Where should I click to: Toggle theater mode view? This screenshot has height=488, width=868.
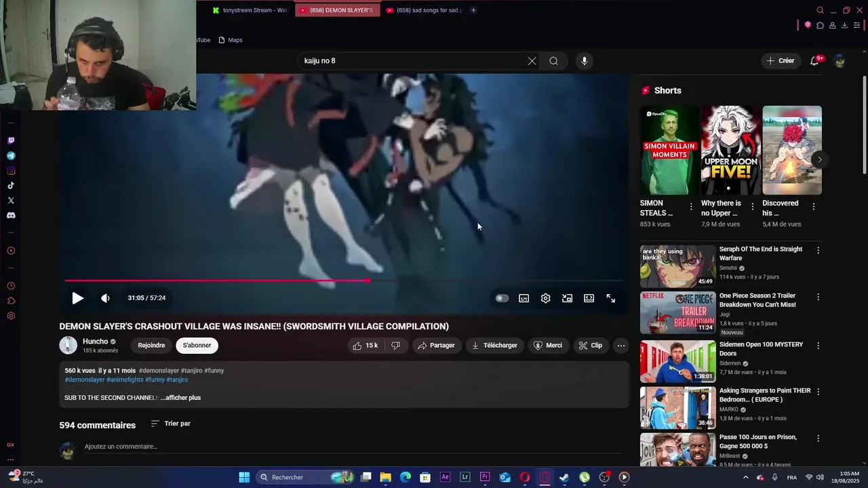pos(589,298)
